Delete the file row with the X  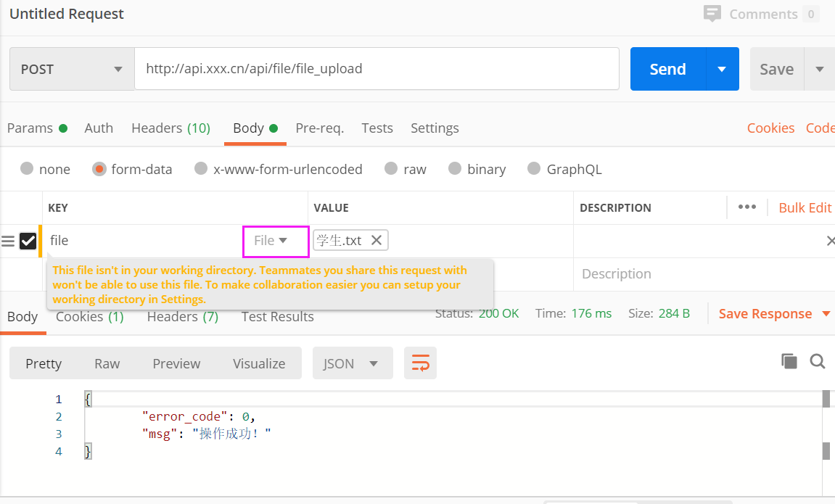click(x=830, y=241)
